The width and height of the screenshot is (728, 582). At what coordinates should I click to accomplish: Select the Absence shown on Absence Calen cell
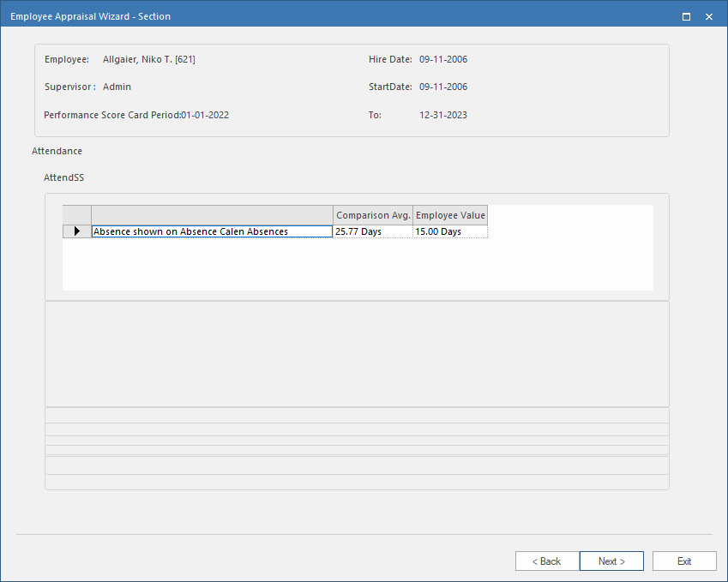[212, 231]
